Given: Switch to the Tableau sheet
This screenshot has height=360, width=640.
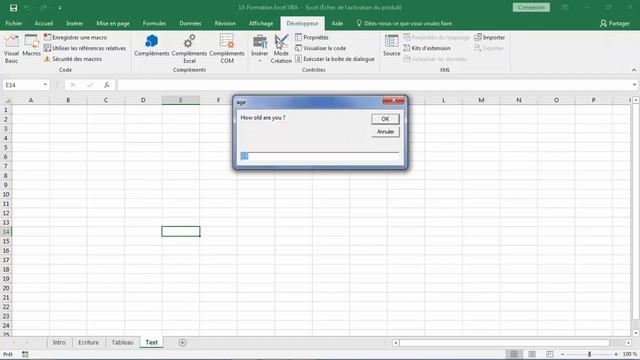Looking at the screenshot, I should coord(122,342).
